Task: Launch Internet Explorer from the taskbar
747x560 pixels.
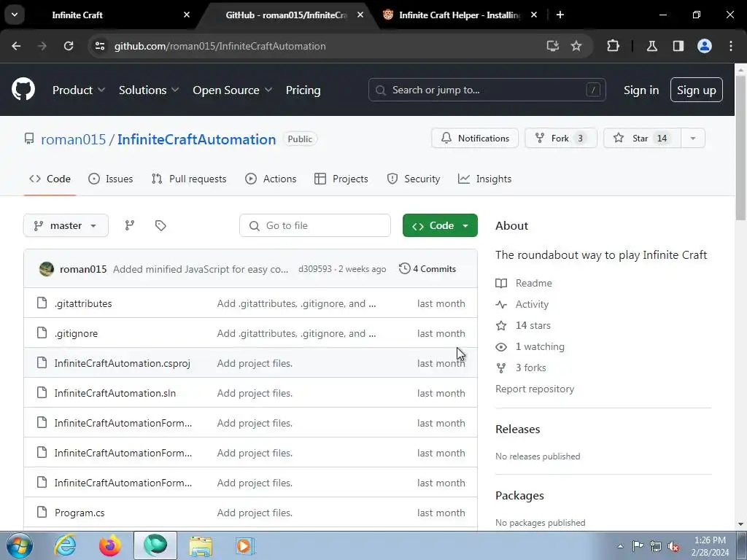Action: click(x=65, y=545)
